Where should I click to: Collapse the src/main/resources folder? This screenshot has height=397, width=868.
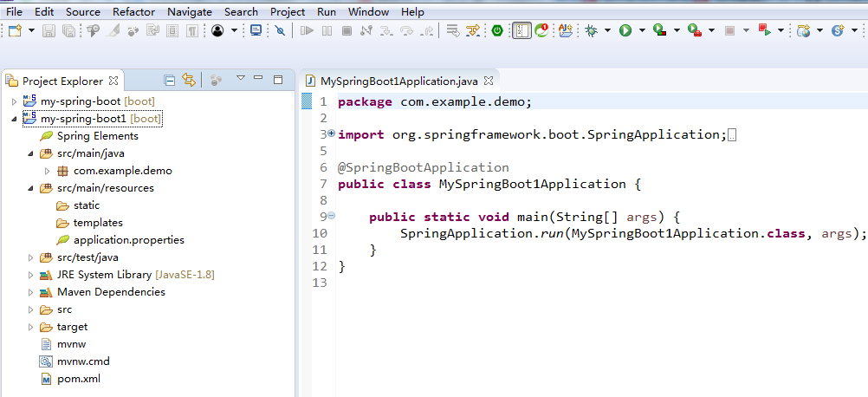tap(31, 188)
